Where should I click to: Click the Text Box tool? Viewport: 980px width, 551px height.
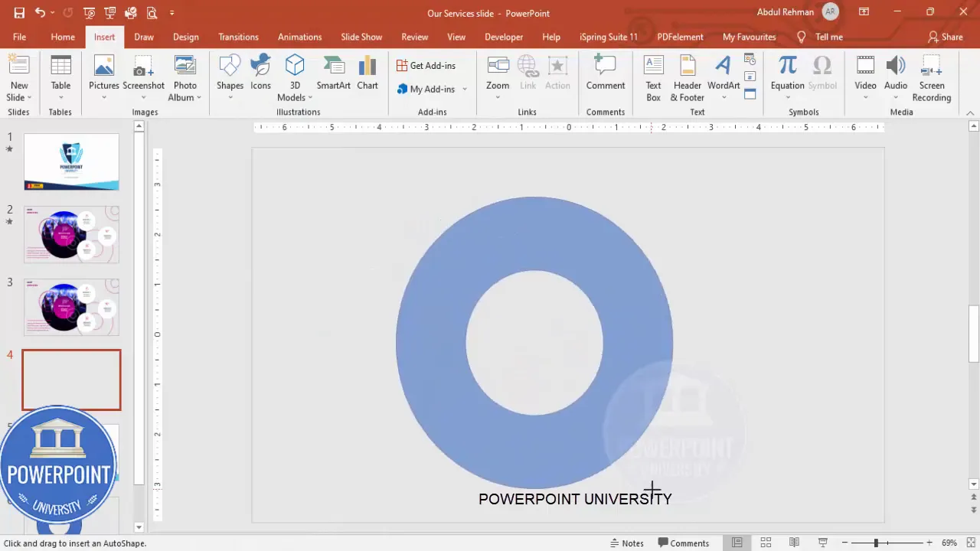(x=653, y=78)
